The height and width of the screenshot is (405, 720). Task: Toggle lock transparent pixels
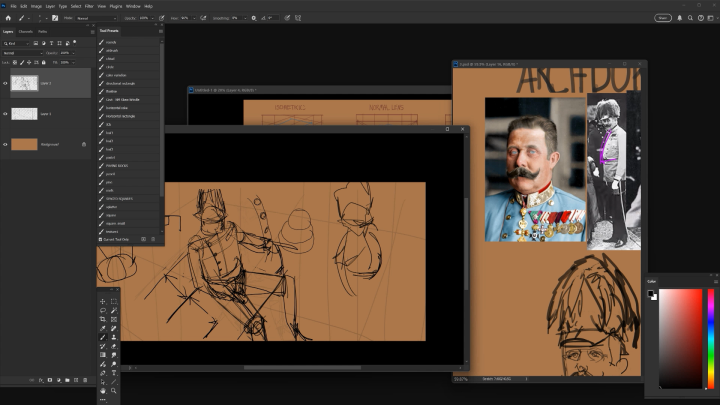tap(15, 62)
